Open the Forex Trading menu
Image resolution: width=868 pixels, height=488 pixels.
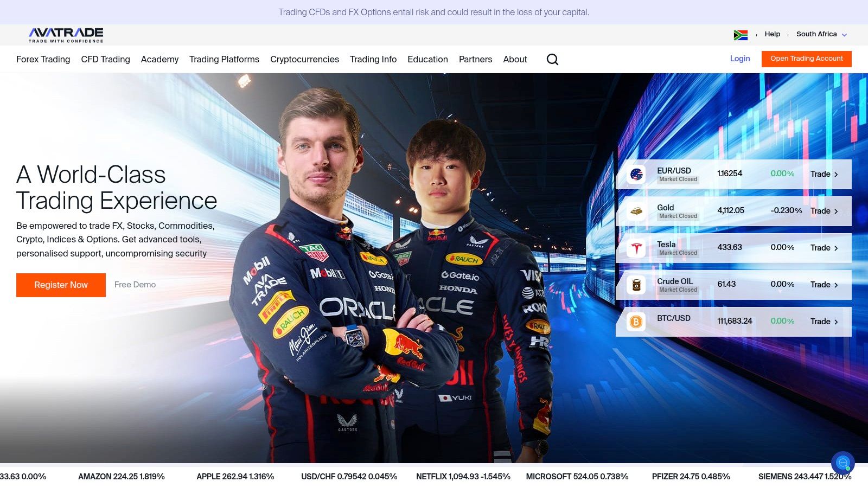(43, 59)
